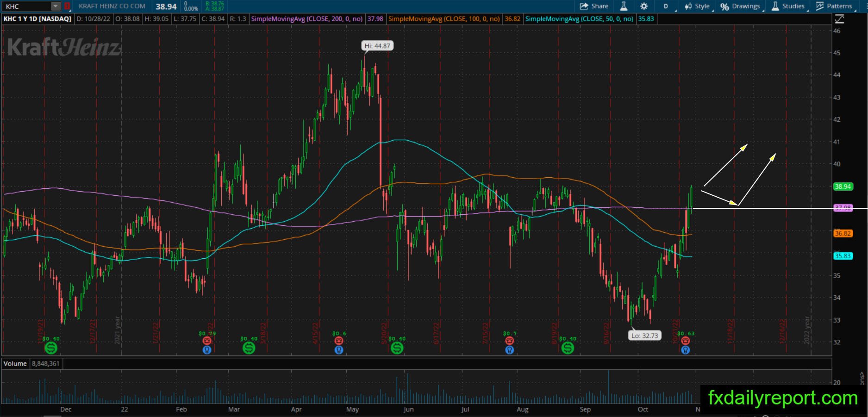Image resolution: width=868 pixels, height=417 pixels.
Task: Open the Drawings dropdown menu
Action: [741, 6]
